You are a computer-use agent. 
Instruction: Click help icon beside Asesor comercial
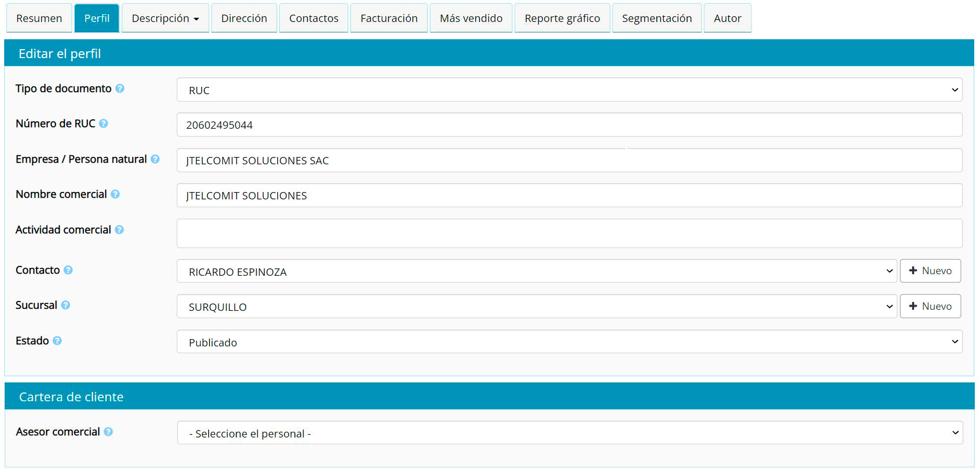[108, 432]
